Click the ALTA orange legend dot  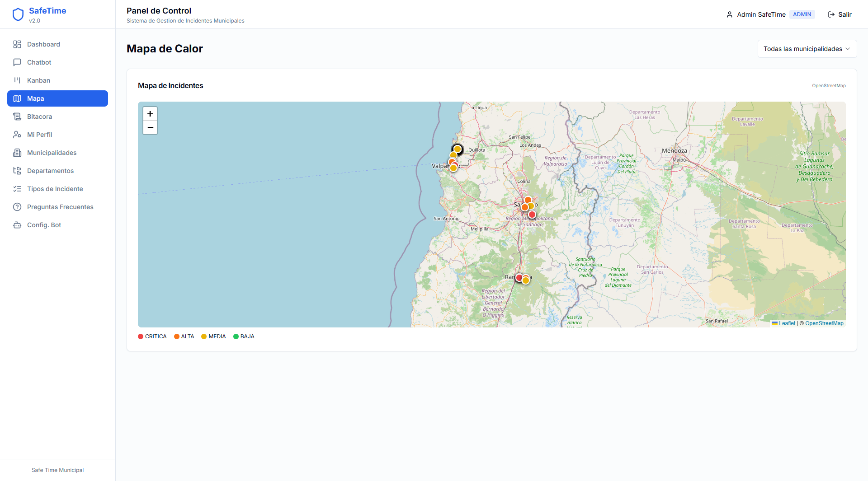coord(177,336)
